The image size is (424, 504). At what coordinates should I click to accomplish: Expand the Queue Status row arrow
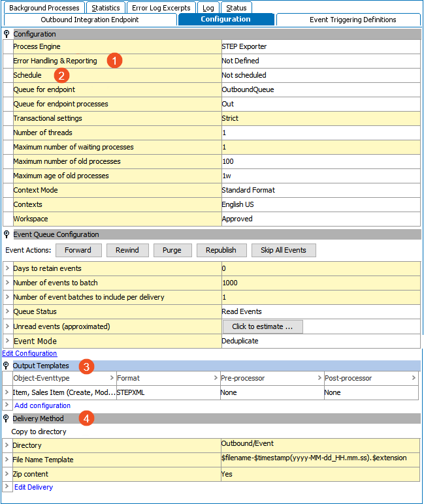click(7, 311)
